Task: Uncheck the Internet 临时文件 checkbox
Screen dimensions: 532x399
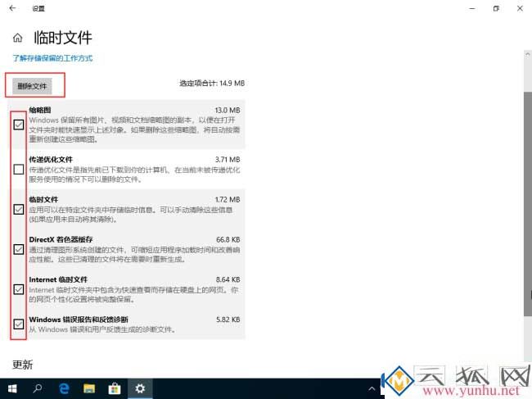Action: click(x=19, y=289)
